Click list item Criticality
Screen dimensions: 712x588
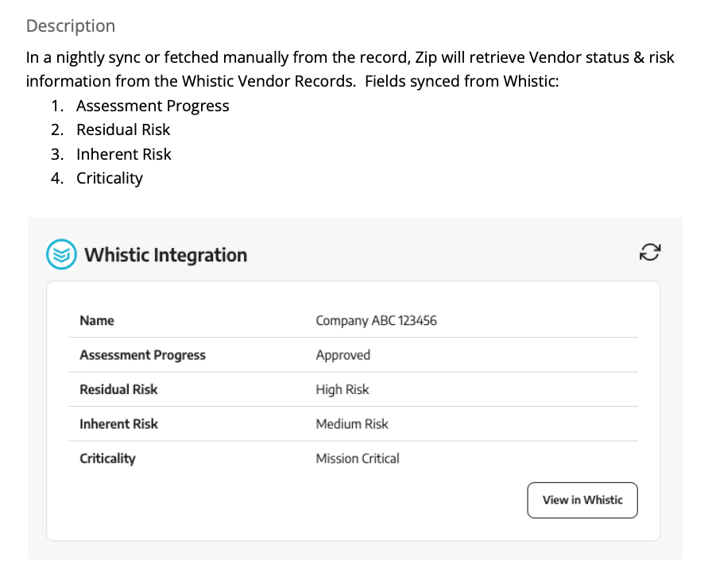[x=110, y=179]
